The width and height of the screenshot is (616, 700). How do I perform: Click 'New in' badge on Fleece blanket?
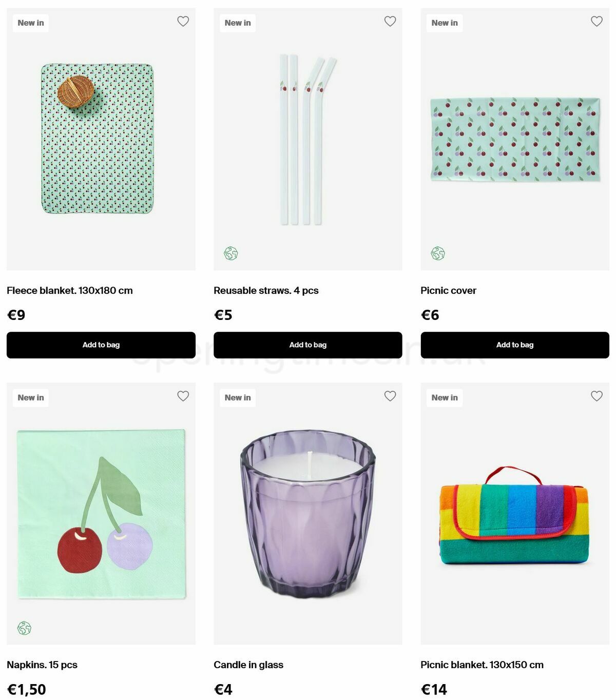point(31,23)
